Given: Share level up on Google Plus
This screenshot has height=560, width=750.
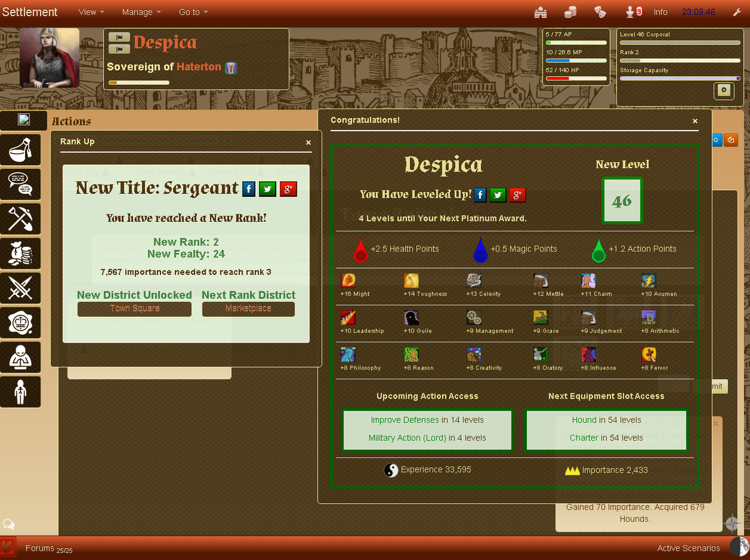Looking at the screenshot, I should click(517, 195).
